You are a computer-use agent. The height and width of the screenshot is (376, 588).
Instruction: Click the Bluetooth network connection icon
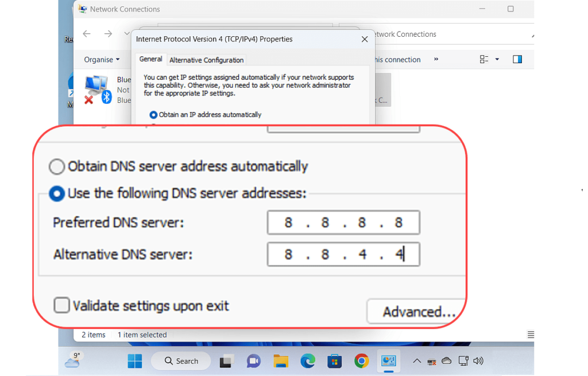point(96,90)
